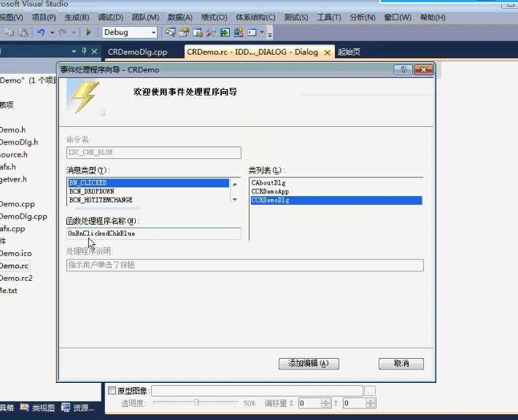518x420 pixels.
Task: Click the Extension Manager toolbar icon
Action: point(238,32)
